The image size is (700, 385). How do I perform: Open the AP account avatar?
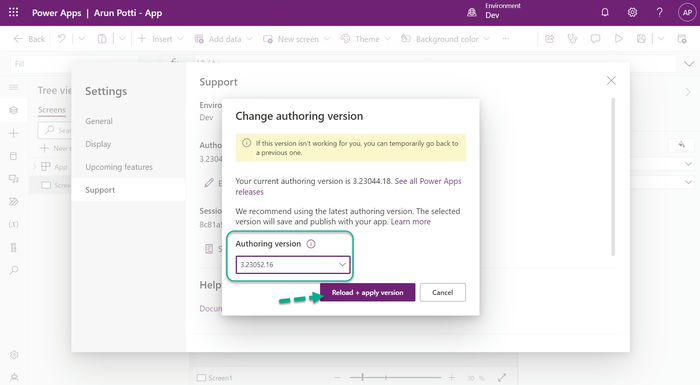click(x=687, y=13)
